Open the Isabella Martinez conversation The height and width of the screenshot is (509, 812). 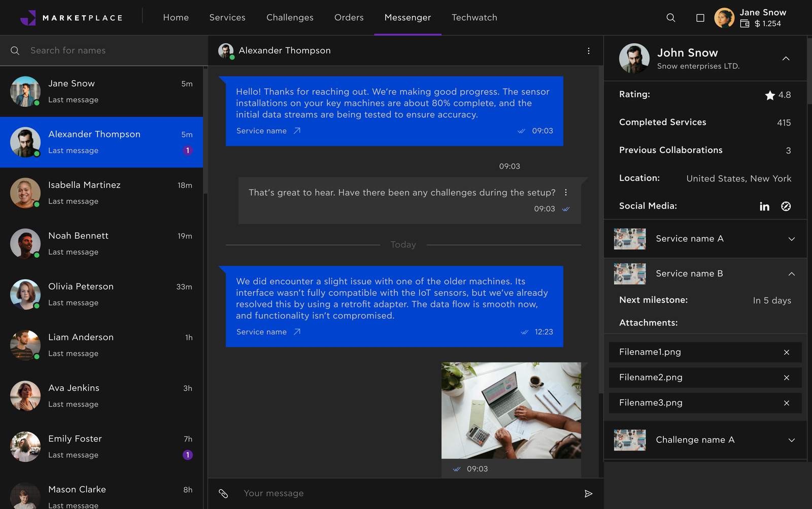pyautogui.click(x=101, y=193)
